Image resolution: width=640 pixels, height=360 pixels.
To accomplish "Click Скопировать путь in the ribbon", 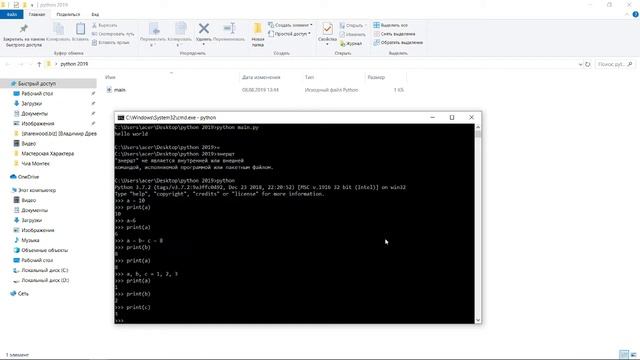I will click(113, 34).
